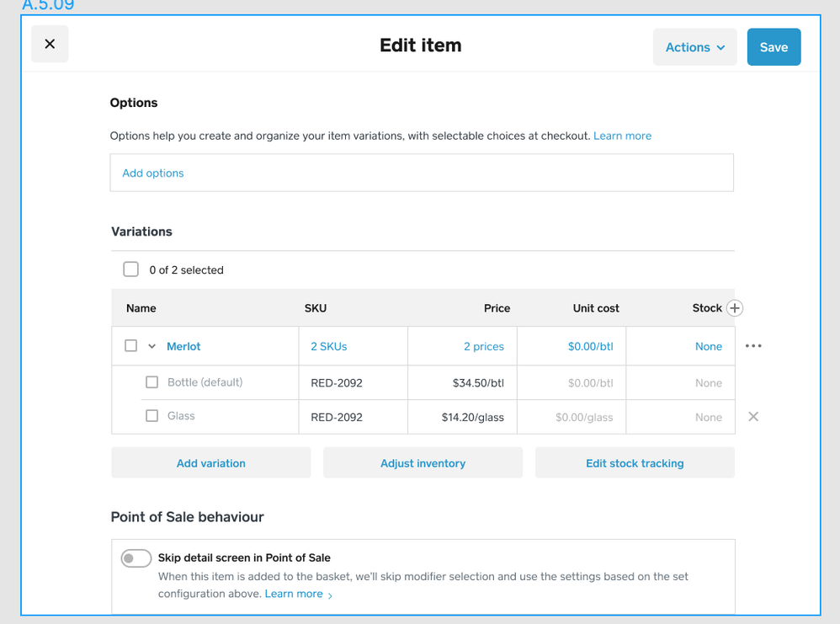
Task: Open the Learn more link under Options
Action: (622, 136)
